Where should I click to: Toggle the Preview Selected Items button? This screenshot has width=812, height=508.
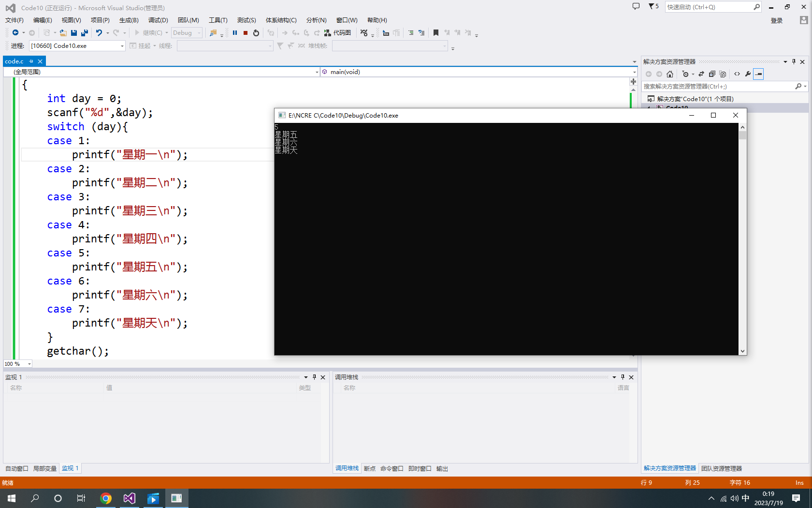[x=758, y=74]
